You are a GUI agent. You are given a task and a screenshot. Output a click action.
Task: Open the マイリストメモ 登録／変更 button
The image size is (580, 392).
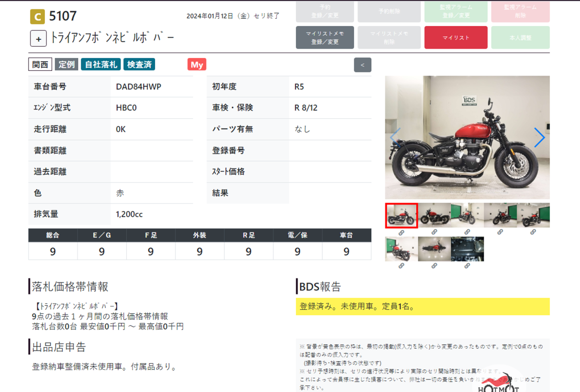pos(325,38)
